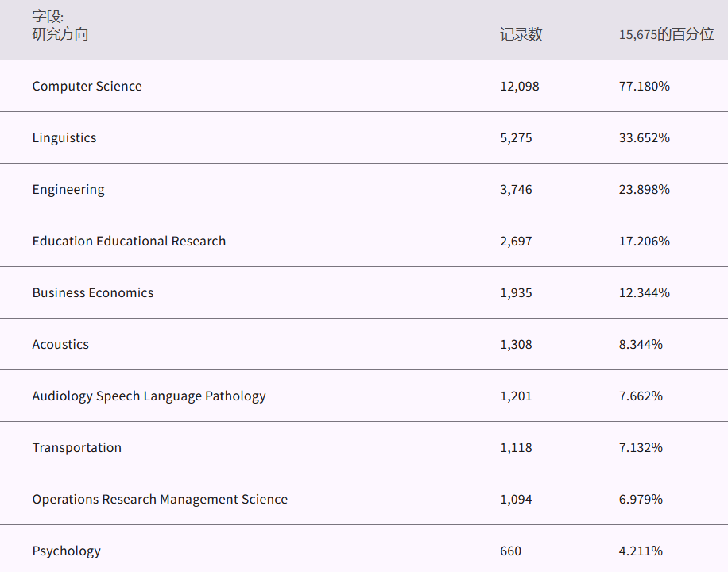Viewport: 728px width, 572px height.
Task: Click the 6.979% percentage value
Action: 641,499
